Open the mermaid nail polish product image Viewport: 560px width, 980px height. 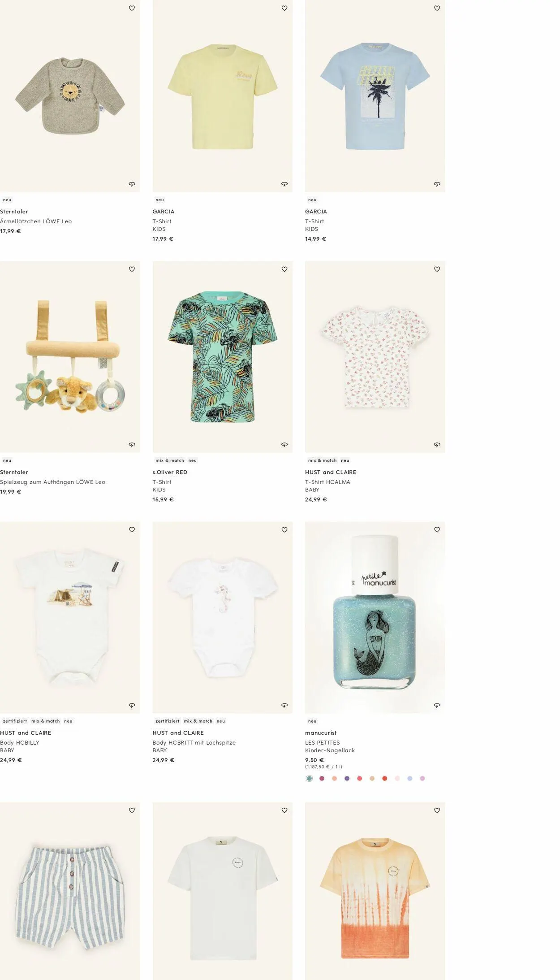375,617
